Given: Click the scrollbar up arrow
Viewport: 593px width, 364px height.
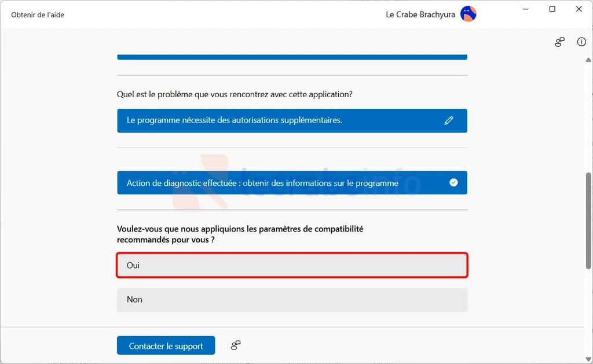Looking at the screenshot, I should click(588, 60).
